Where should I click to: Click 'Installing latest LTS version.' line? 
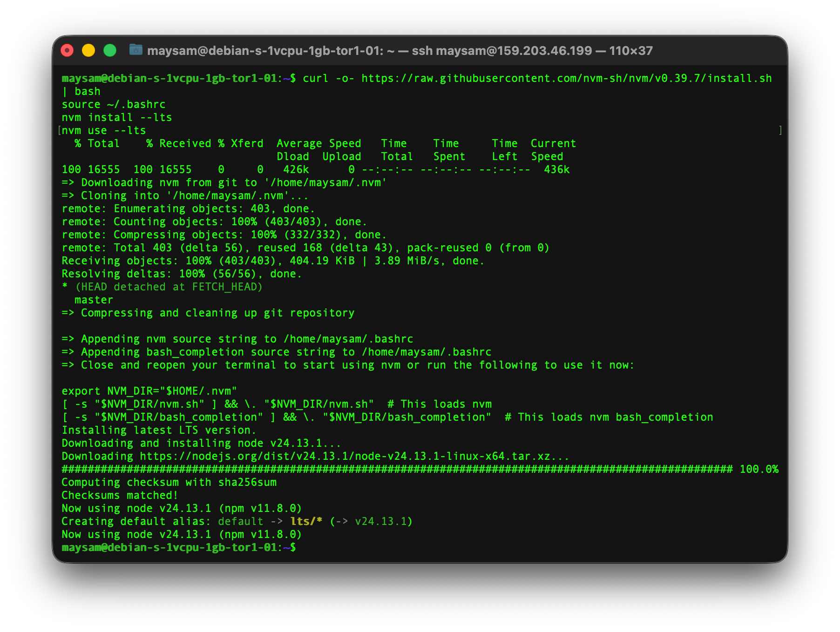pos(159,430)
